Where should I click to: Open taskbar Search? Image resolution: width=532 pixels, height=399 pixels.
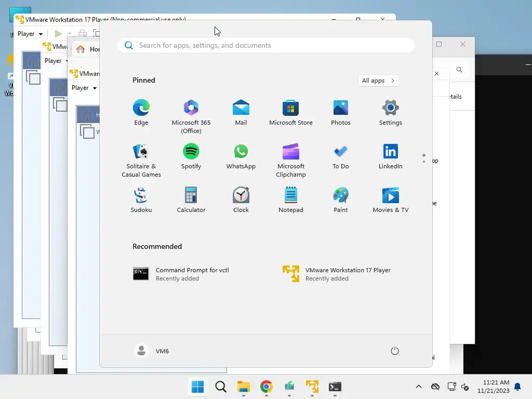tap(220, 387)
